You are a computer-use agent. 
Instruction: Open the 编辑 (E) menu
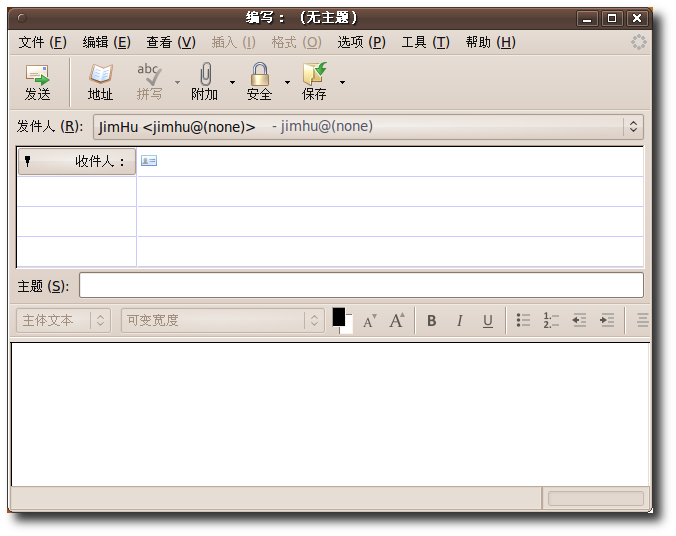pos(106,42)
